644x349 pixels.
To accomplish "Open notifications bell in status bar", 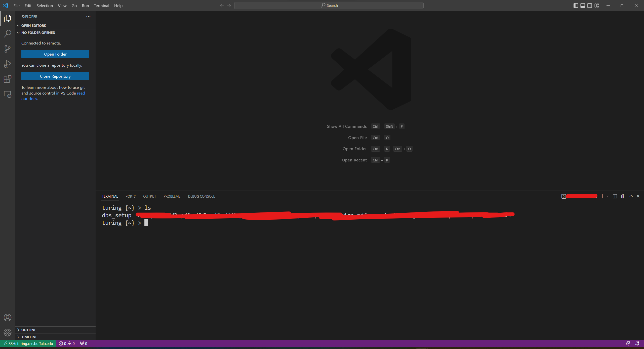I will point(637,343).
